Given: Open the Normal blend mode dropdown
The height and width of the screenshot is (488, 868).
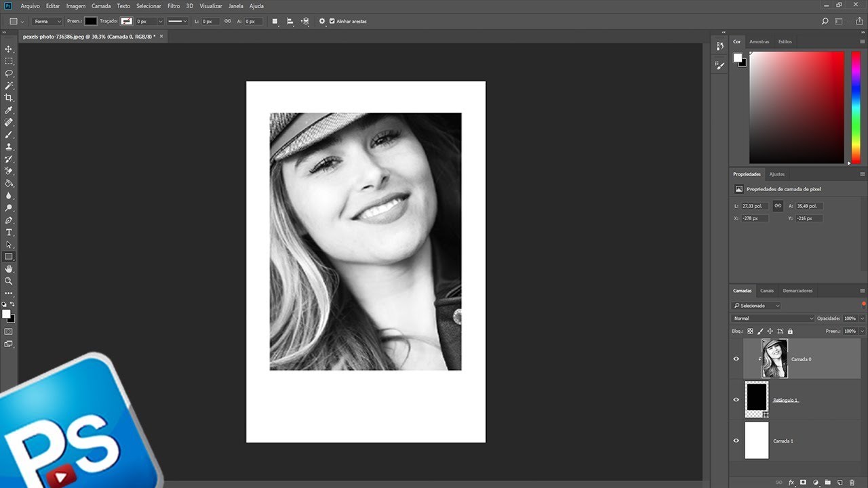Looking at the screenshot, I should (x=773, y=318).
